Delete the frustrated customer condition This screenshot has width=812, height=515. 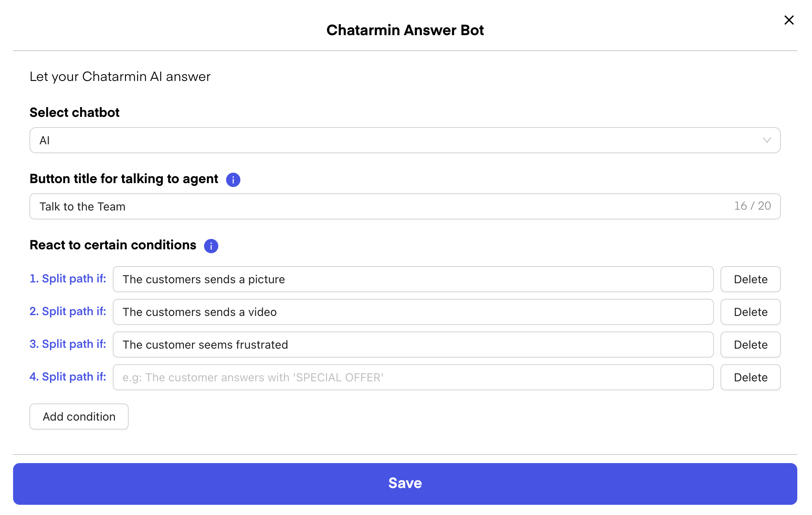coord(750,345)
